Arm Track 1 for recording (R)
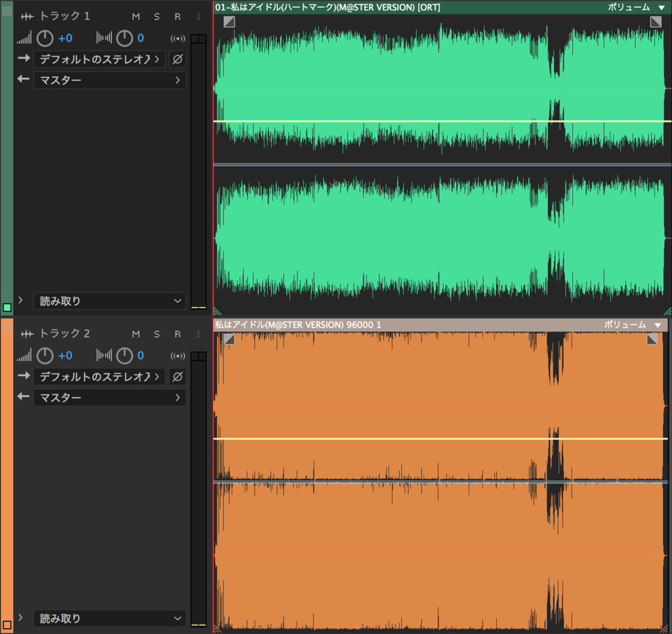 tap(177, 16)
